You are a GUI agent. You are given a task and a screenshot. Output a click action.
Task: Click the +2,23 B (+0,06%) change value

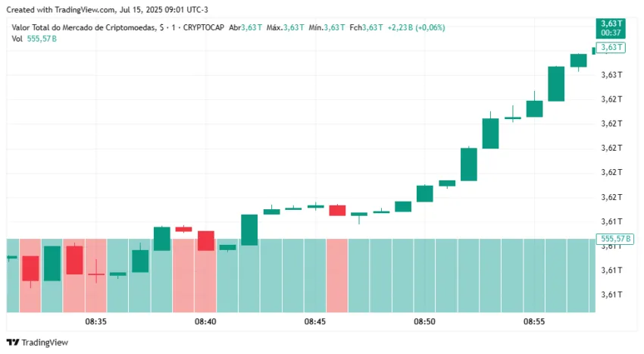pos(416,27)
